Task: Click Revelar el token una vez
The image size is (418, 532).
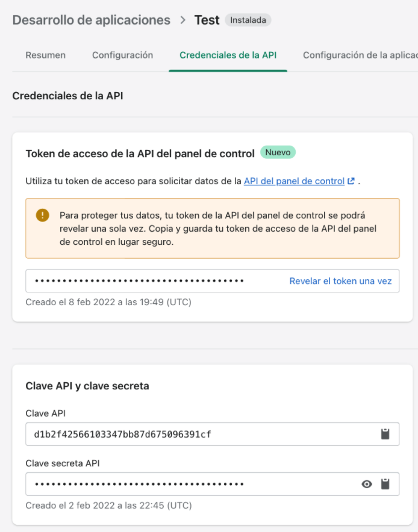Action: tap(340, 281)
